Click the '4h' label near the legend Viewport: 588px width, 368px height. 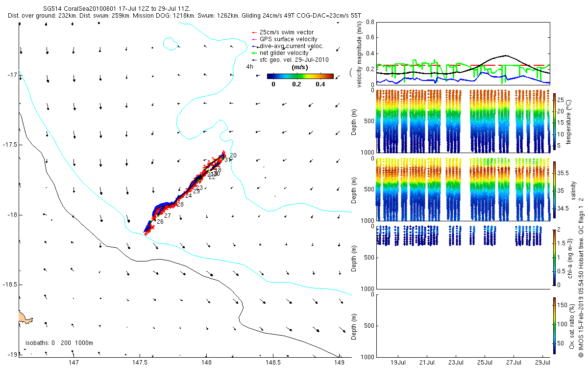click(250, 67)
